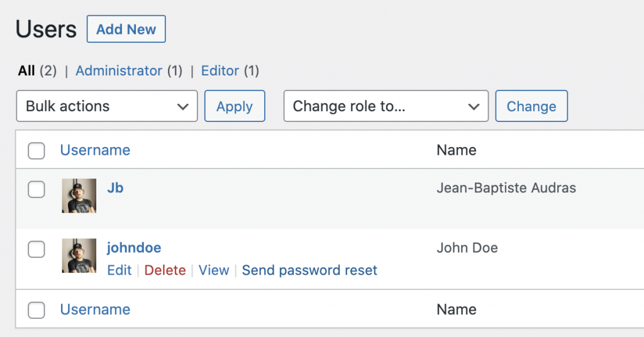The width and height of the screenshot is (644, 337).
Task: Filter users by Editor role
Action: pyautogui.click(x=219, y=70)
